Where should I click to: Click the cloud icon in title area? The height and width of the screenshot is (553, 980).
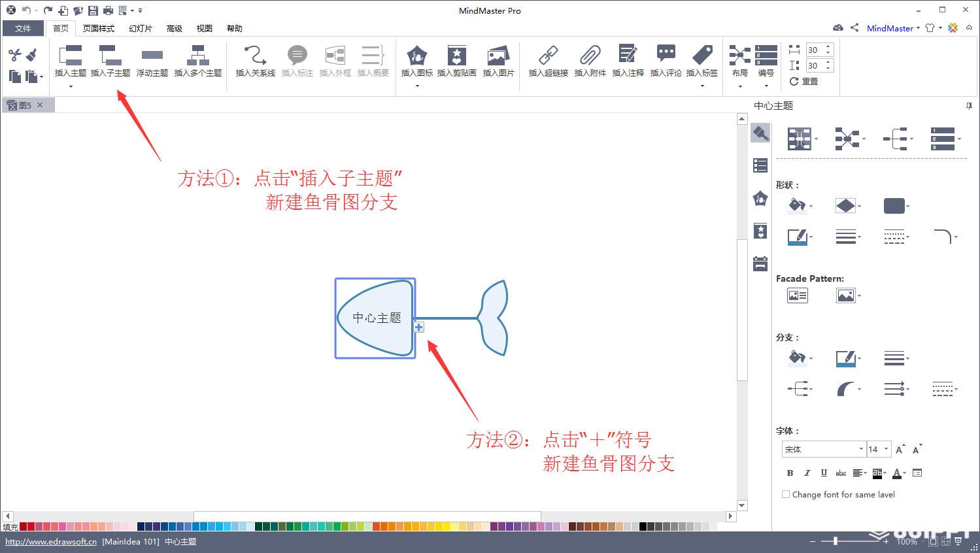[x=838, y=27]
